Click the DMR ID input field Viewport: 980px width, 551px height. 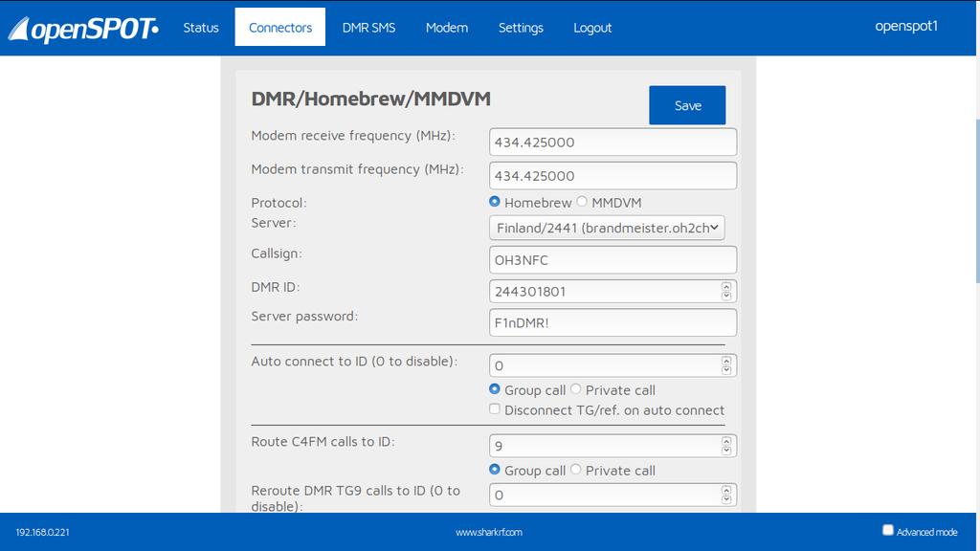click(612, 291)
